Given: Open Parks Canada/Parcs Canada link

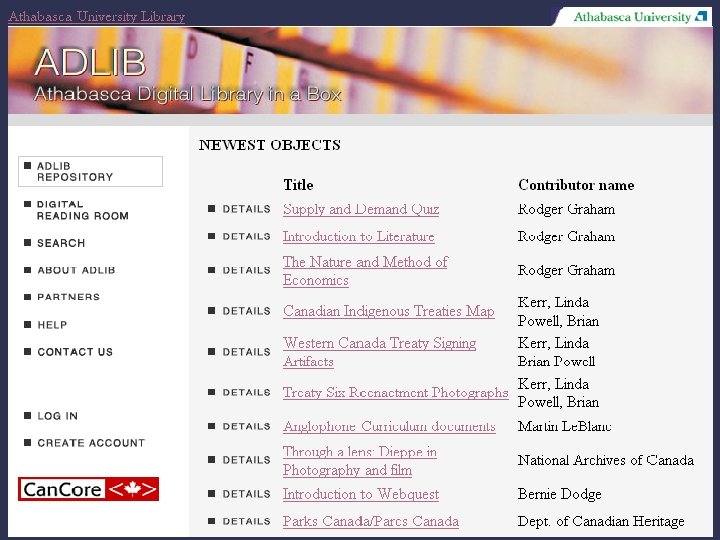Looking at the screenshot, I should (x=371, y=522).
